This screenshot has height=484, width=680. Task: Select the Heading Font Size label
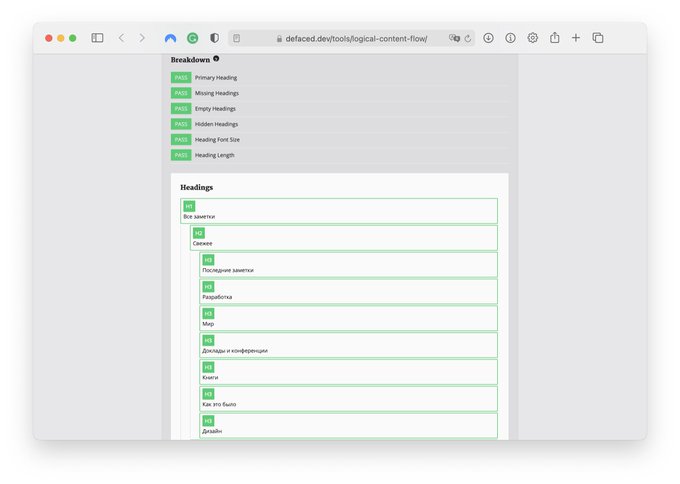tap(217, 140)
